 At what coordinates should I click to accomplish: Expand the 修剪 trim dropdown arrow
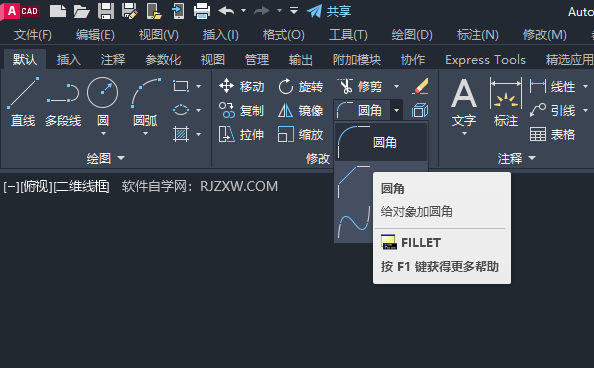coord(396,86)
